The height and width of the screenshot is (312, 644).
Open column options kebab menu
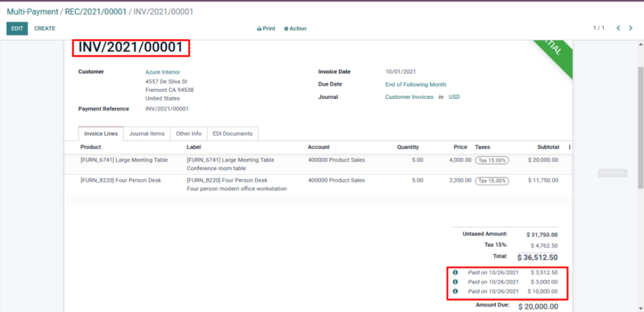click(x=569, y=147)
